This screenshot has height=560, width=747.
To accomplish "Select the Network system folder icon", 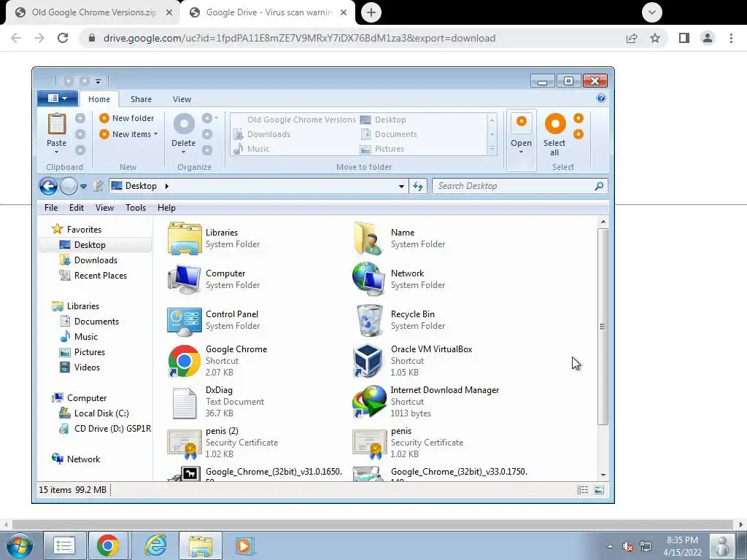I will 369,279.
